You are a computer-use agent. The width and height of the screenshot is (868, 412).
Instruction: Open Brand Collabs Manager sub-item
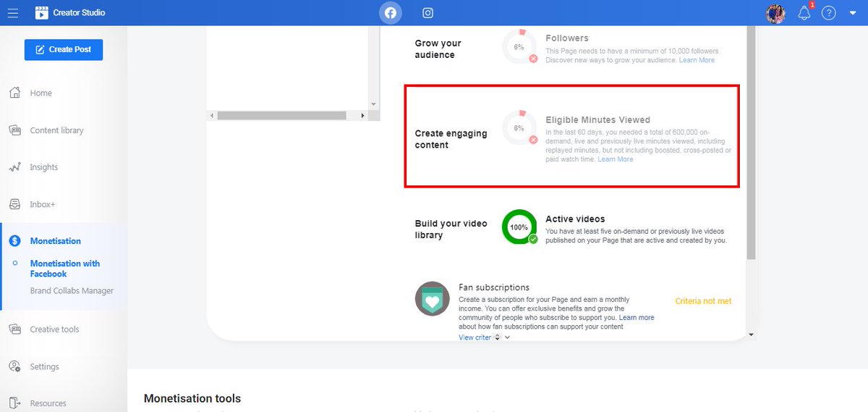72,290
